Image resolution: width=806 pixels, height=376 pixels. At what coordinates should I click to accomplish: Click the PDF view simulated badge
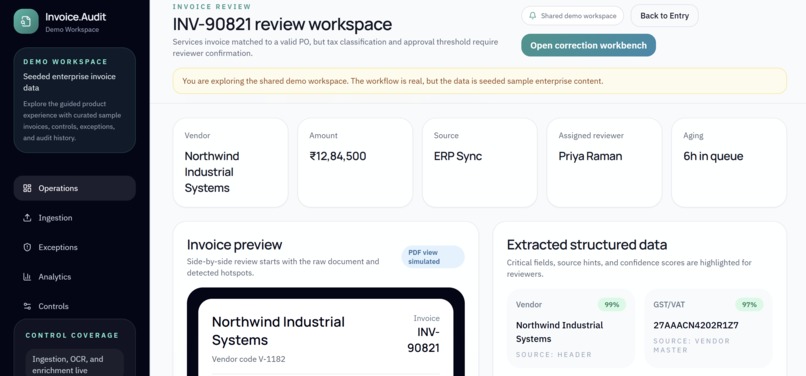433,257
